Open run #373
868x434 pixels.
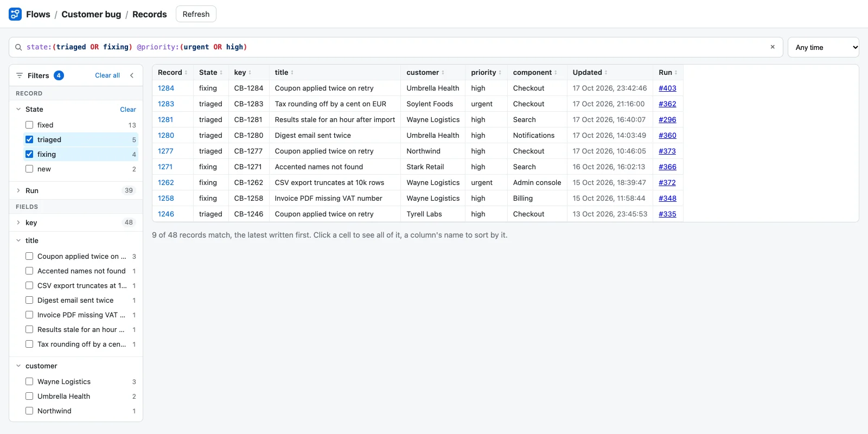click(667, 151)
